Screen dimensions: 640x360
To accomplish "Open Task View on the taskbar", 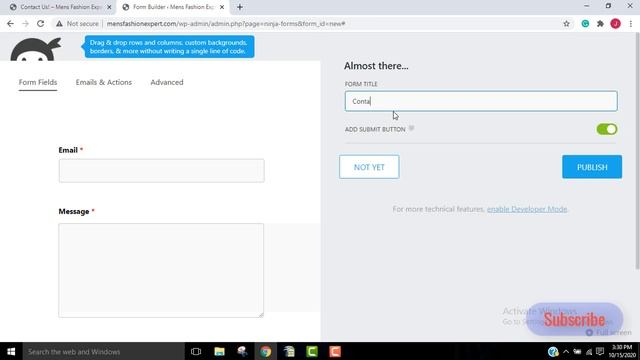I will 196,351.
